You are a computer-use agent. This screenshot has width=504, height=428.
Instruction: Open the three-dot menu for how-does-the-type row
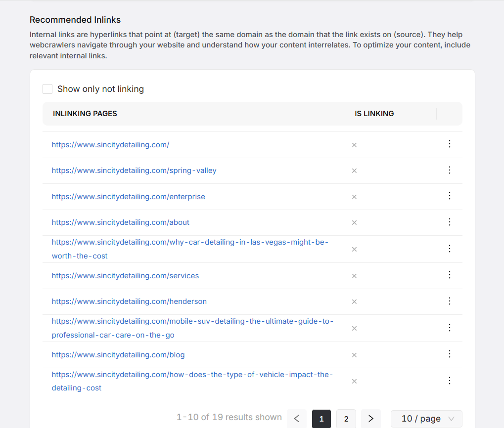[x=450, y=381]
